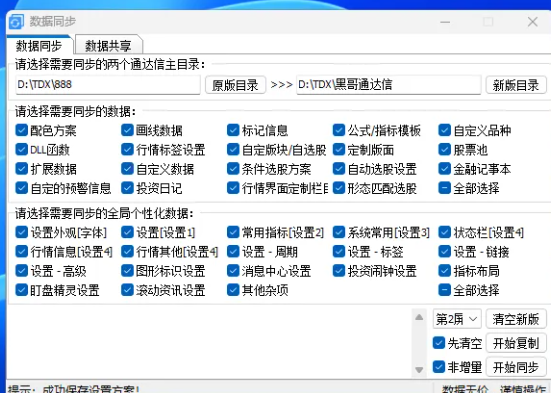Toggle the 设置 - 标签 checkbox

click(339, 251)
